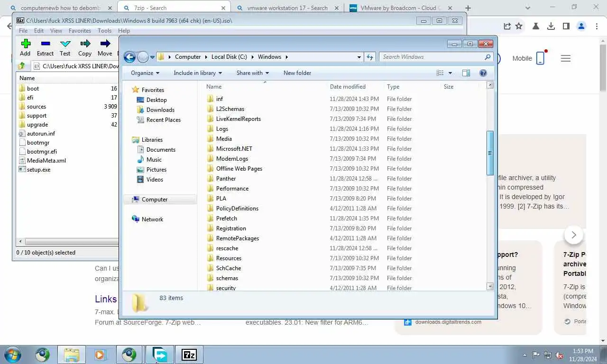607x364 pixels.
Task: Open Windows Explorer from the taskbar
Action: tap(72, 355)
